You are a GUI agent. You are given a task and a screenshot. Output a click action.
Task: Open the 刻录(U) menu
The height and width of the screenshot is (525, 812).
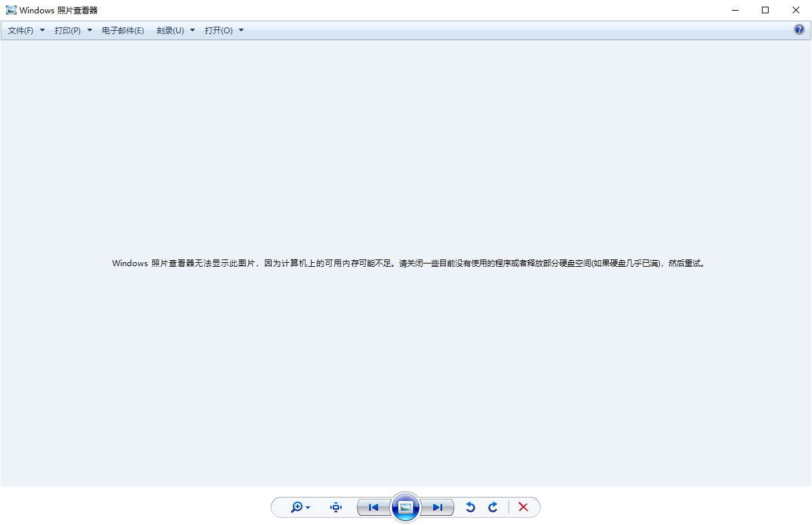click(170, 31)
